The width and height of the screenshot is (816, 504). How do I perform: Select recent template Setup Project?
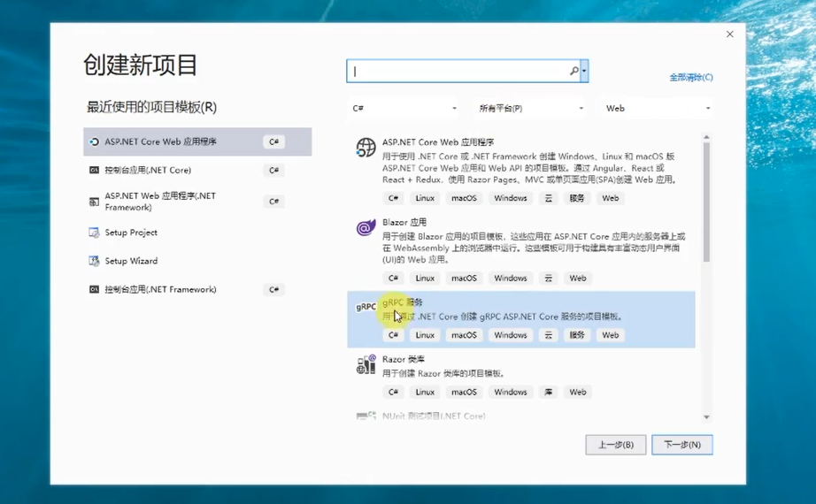coord(197,233)
